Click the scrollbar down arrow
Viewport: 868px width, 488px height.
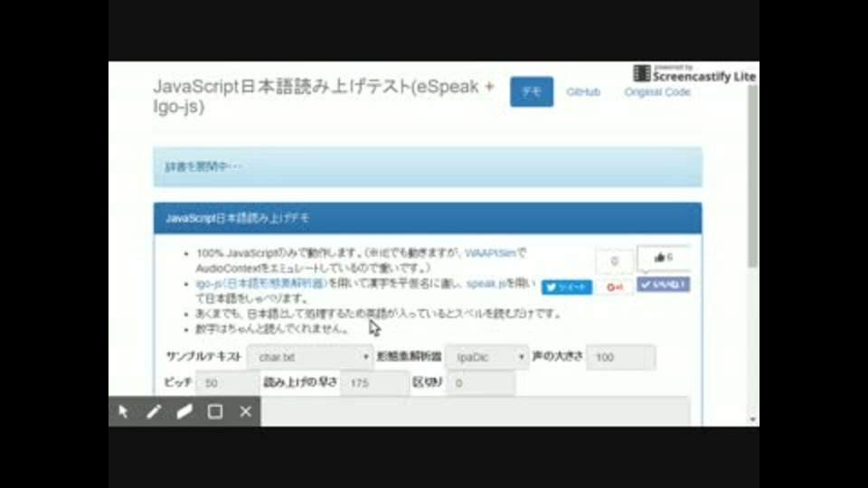click(752, 419)
